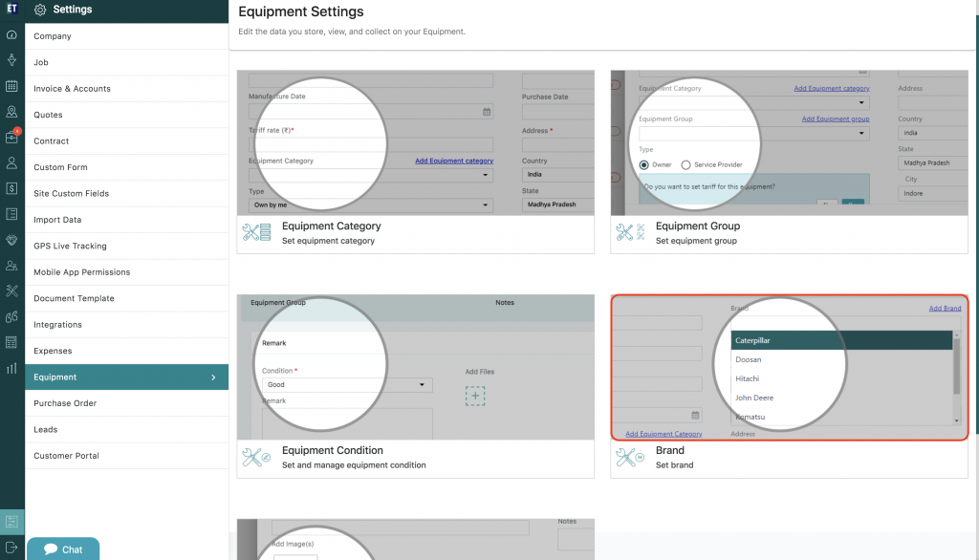Open the partially visible Add Image(s) thumbnail
Screen dimensions: 979x560
tap(415, 539)
